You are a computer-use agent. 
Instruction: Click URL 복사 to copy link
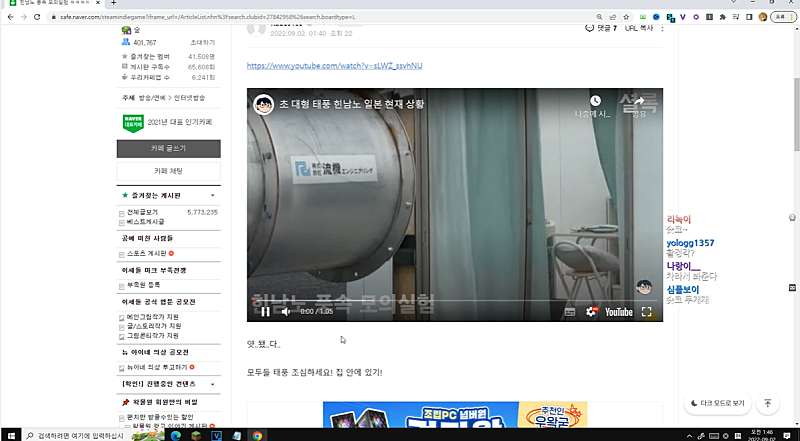point(639,28)
